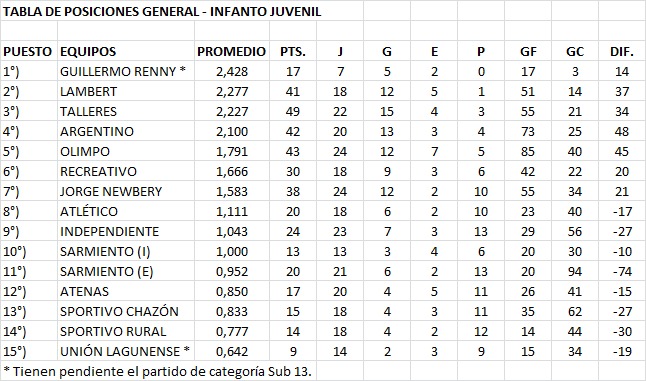Screen dimensions: 646x381
Task: Select ATLÉTICO's promedio 1,111
Action: coord(232,211)
